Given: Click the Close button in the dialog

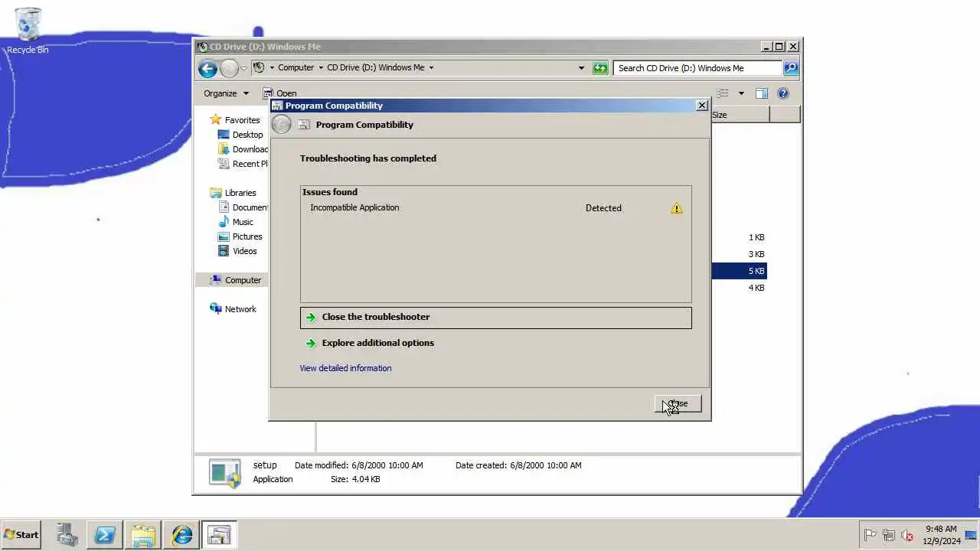Looking at the screenshot, I should pos(678,404).
